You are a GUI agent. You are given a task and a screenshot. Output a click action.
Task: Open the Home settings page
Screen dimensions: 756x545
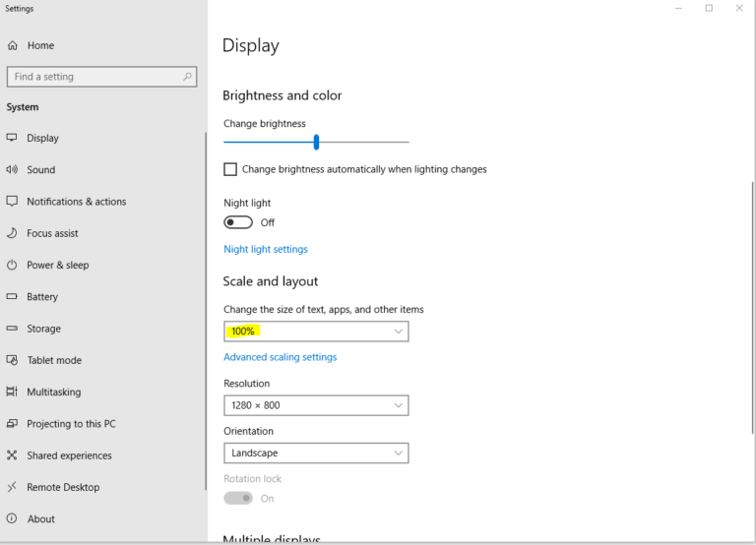pos(40,45)
